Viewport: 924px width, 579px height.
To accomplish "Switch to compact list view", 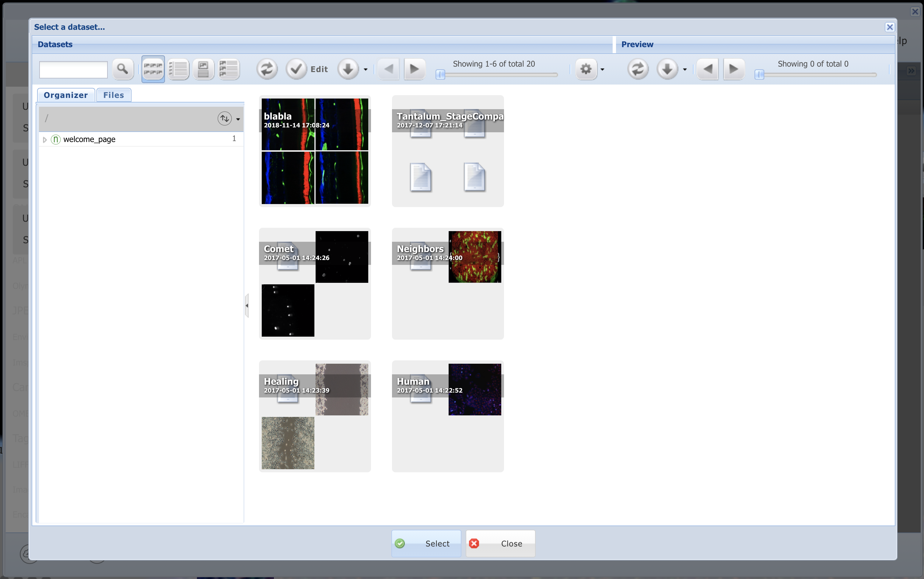I will [x=178, y=69].
